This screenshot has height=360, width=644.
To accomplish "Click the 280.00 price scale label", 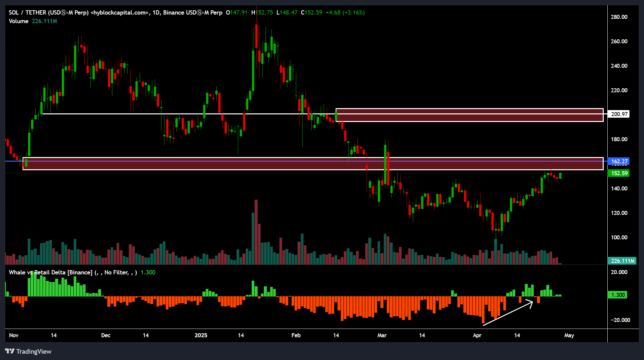I will 619,17.
